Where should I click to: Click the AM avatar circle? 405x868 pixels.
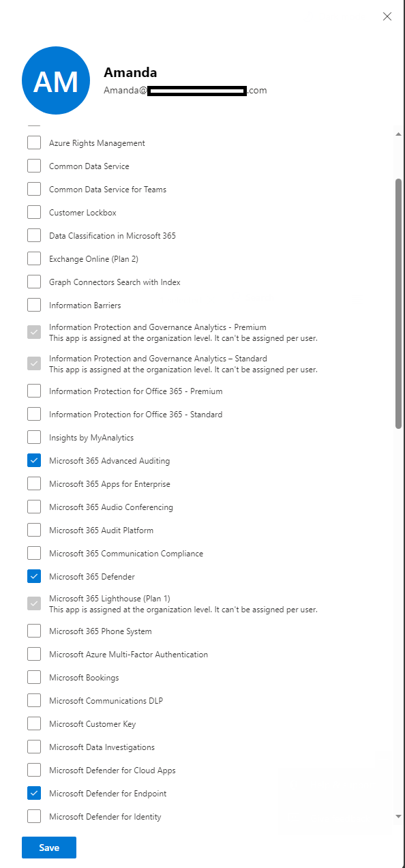(55, 80)
